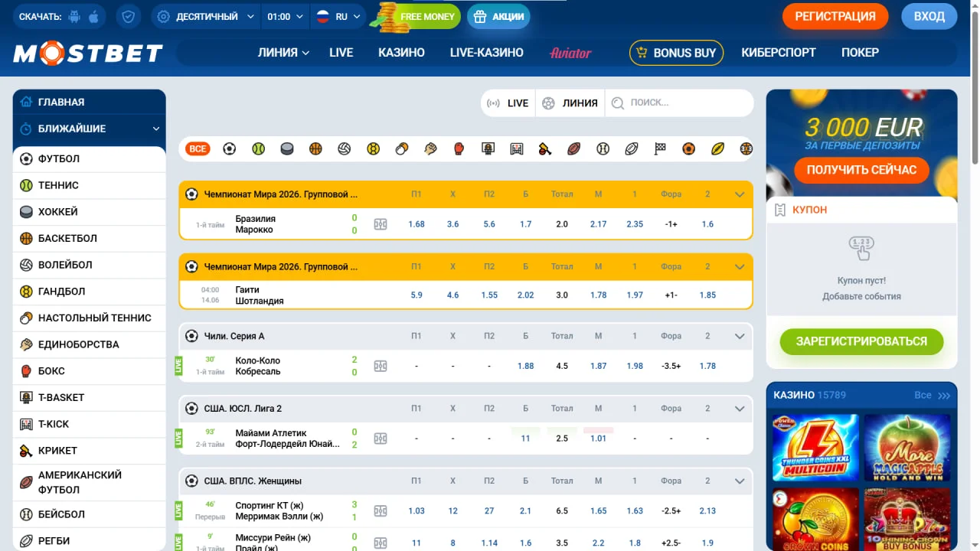Open the Aviator game link

click(570, 53)
